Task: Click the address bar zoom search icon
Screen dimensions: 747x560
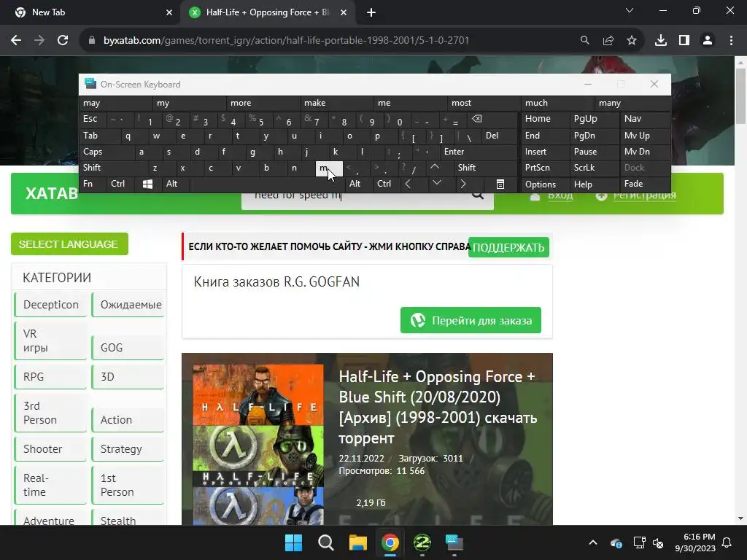Action: [x=584, y=41]
